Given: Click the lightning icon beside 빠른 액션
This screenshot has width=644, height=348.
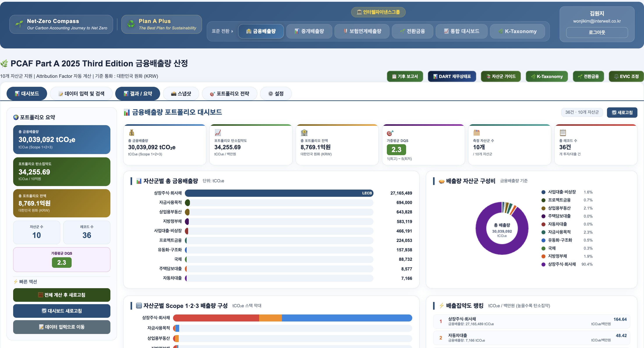Looking at the screenshot, I should tap(16, 281).
